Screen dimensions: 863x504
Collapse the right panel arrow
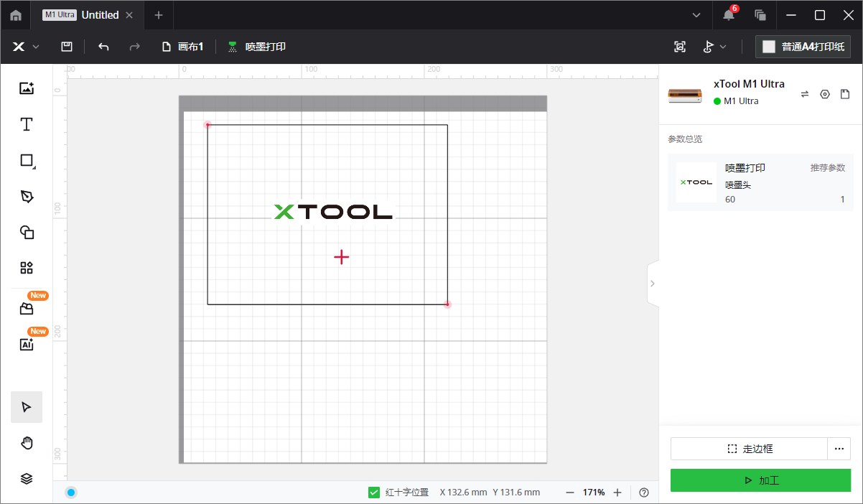pos(653,284)
